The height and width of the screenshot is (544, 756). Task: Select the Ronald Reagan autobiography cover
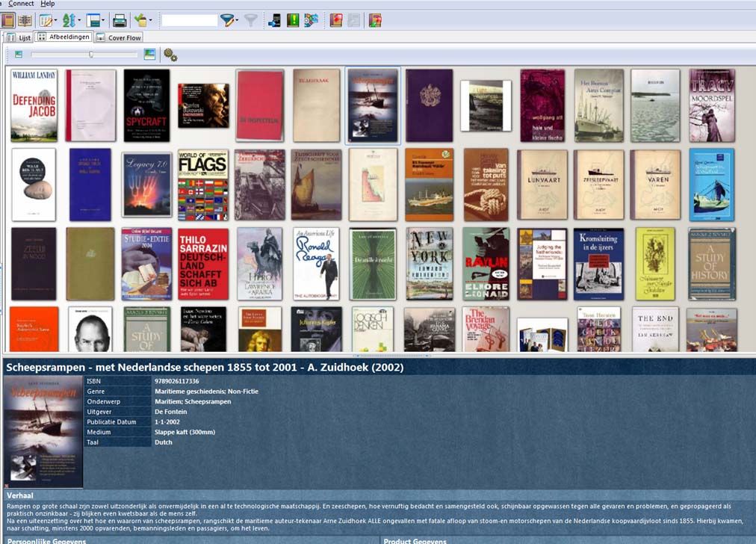(316, 264)
